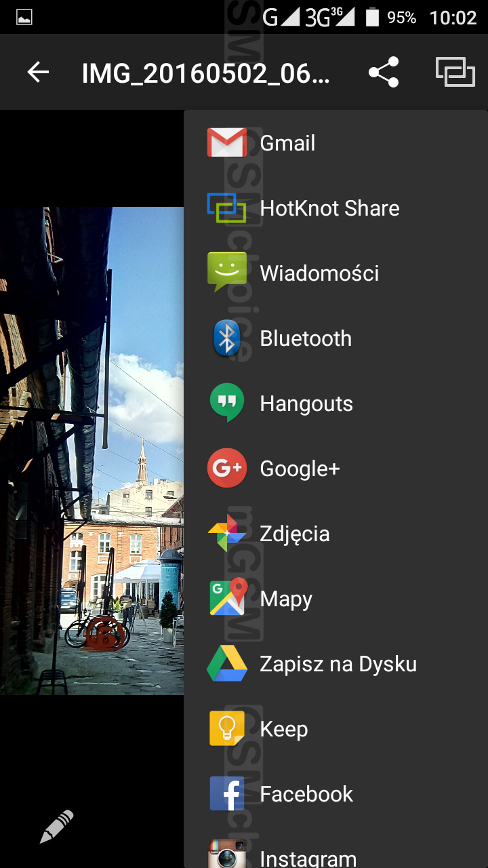Tap the cast/slideshow icon top right

click(454, 73)
